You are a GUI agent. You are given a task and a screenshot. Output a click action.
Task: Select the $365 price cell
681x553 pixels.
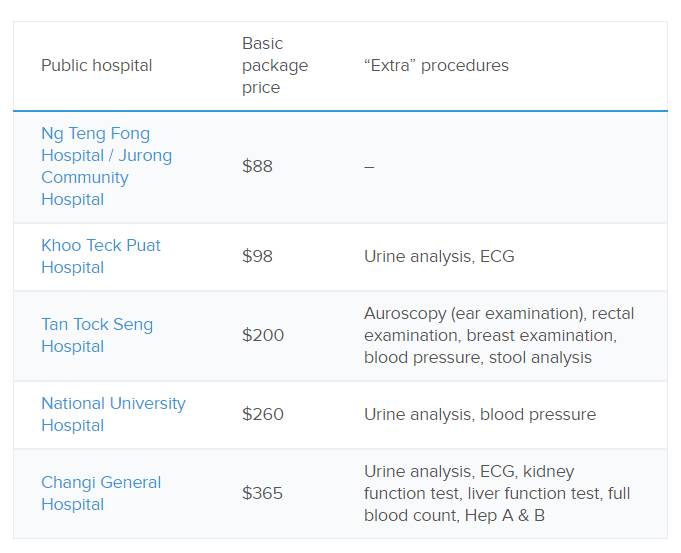[262, 494]
